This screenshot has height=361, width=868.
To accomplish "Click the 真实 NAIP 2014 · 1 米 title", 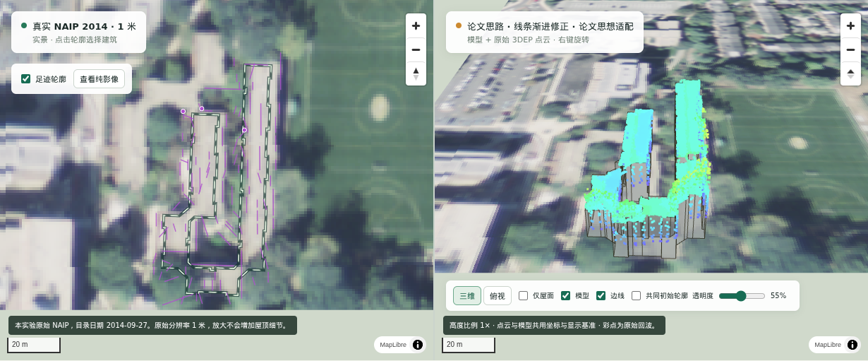I will click(84, 26).
